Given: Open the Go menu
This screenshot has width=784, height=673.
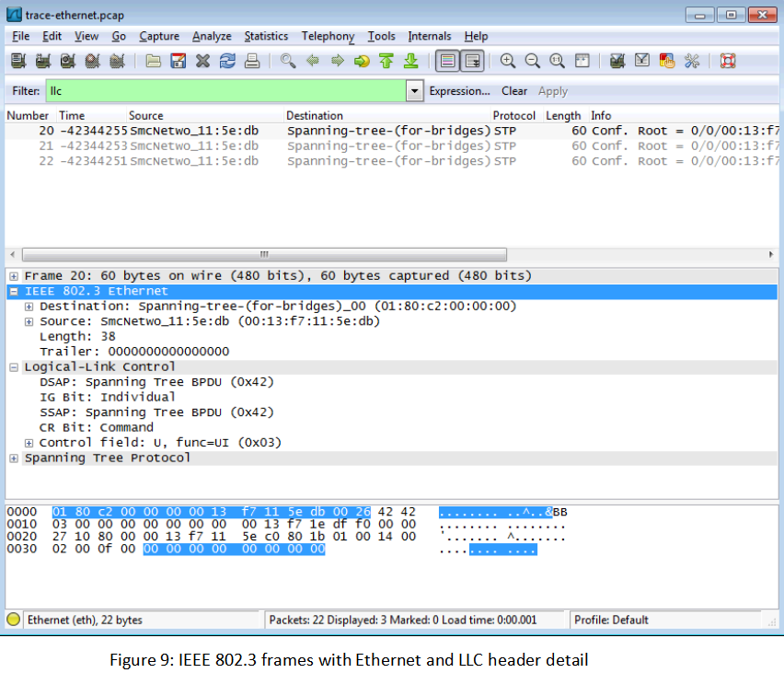Looking at the screenshot, I should point(119,36).
